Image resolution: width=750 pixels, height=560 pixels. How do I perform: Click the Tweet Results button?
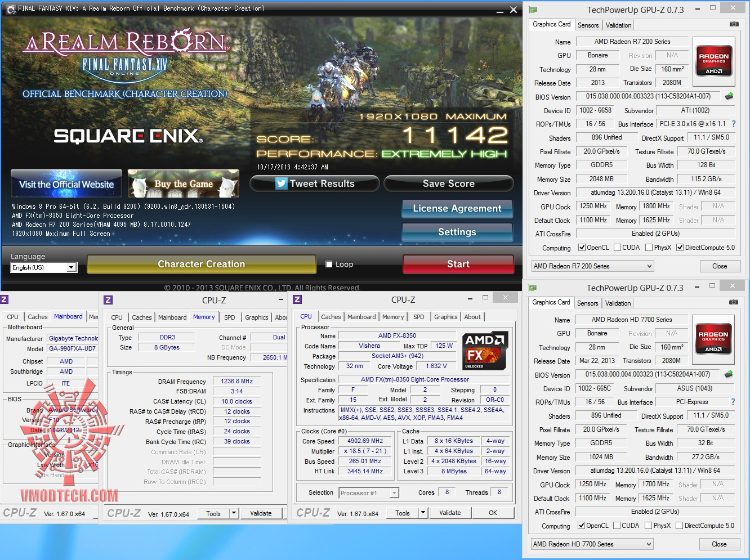coord(315,183)
